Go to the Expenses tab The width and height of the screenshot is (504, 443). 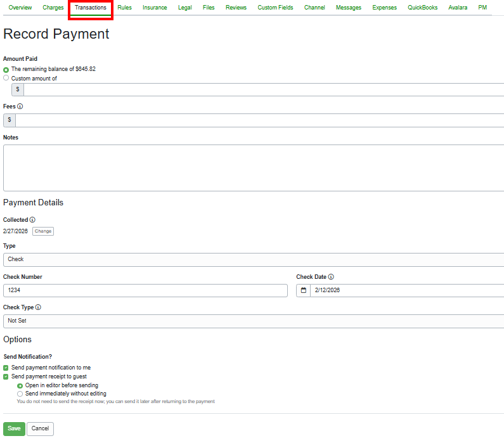tap(384, 8)
